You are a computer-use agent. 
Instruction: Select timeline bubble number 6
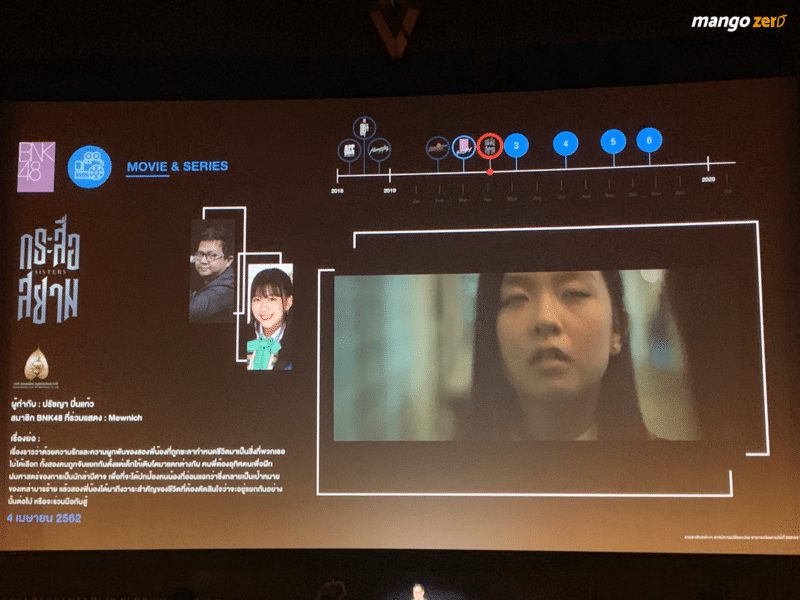click(649, 140)
